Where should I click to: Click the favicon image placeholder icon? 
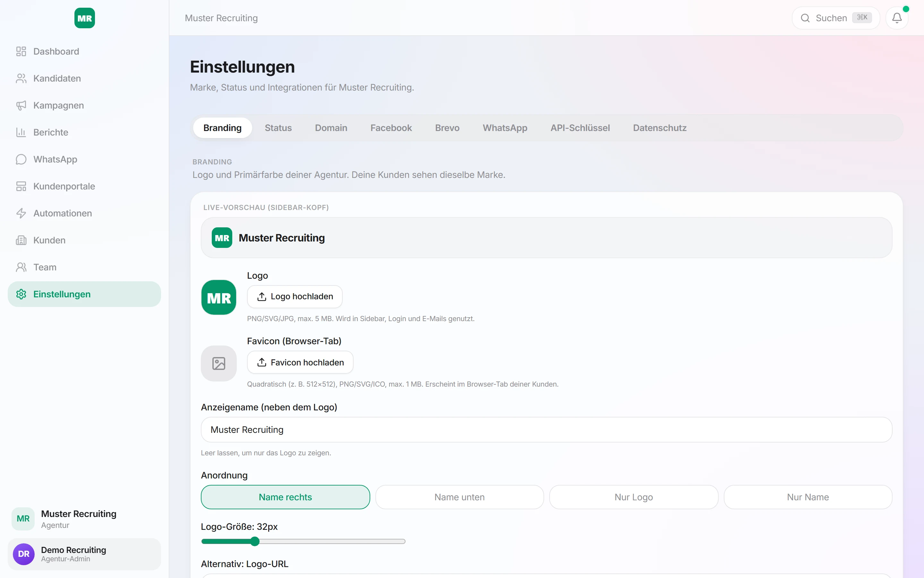pos(219,363)
